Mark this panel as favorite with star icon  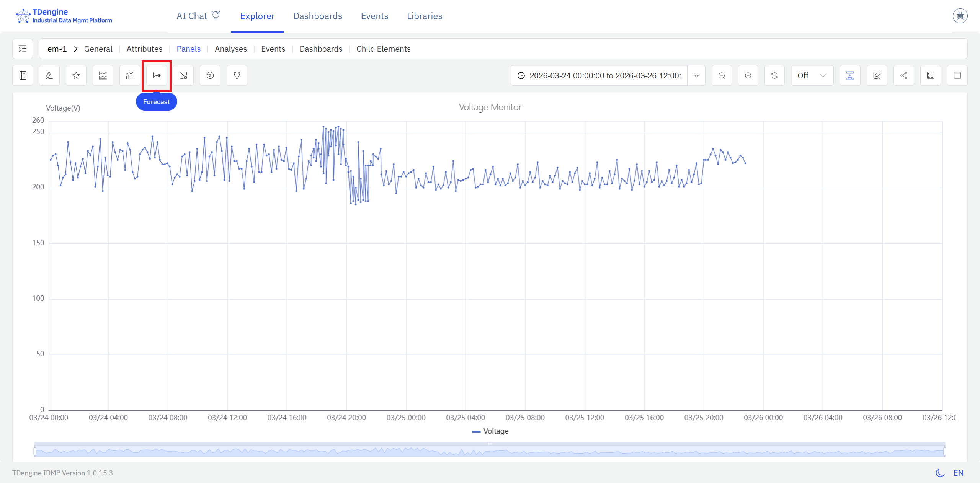(x=75, y=75)
